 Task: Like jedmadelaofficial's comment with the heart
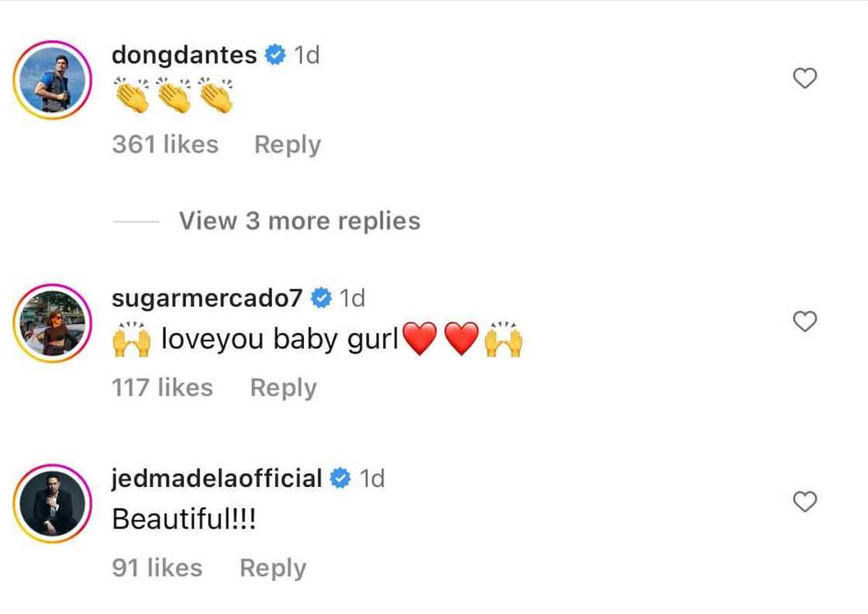coord(805,502)
